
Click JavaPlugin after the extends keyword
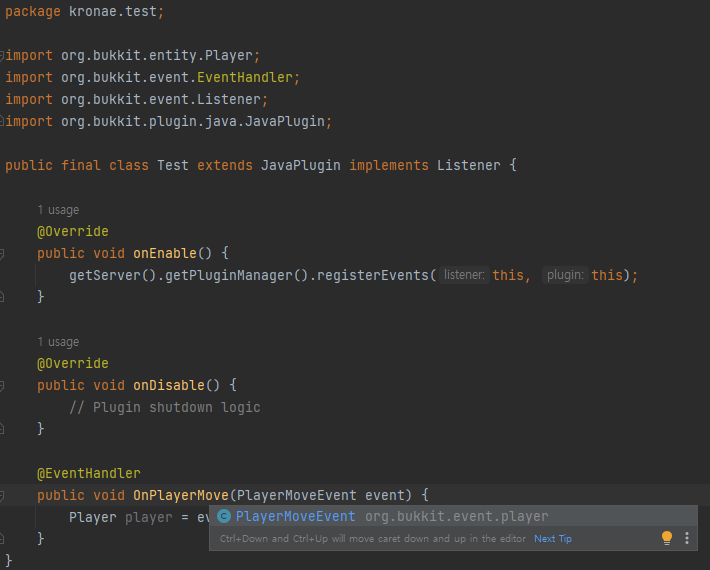[x=301, y=166]
